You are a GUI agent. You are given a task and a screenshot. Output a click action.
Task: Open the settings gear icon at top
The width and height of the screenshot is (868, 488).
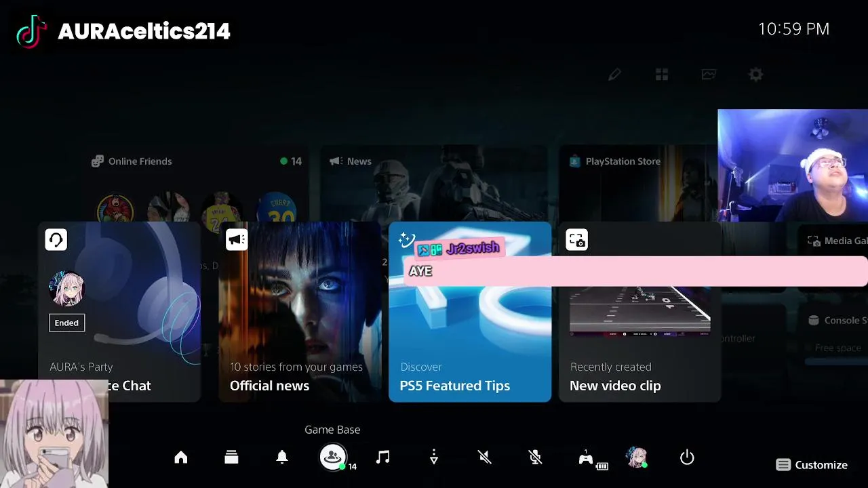click(756, 75)
